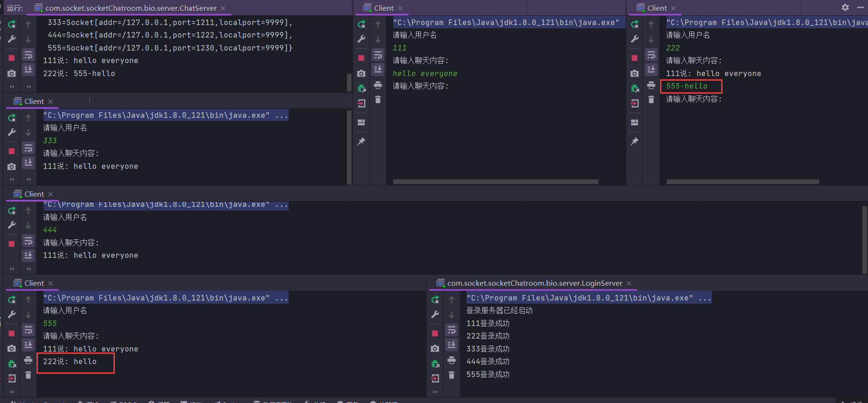
Task: Toggle soft-wrap in LoginServer console
Action: point(452,330)
